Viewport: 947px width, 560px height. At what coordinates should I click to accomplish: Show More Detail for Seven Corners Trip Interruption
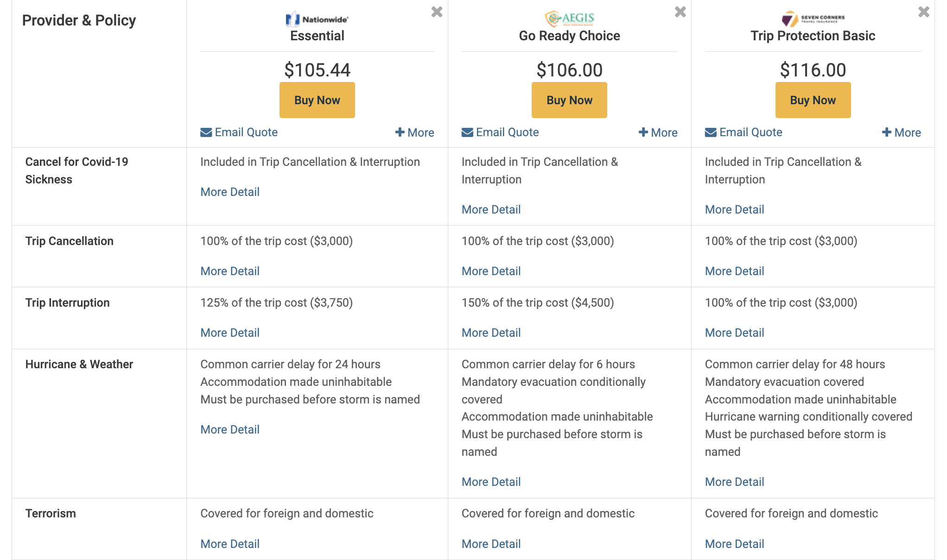tap(735, 333)
